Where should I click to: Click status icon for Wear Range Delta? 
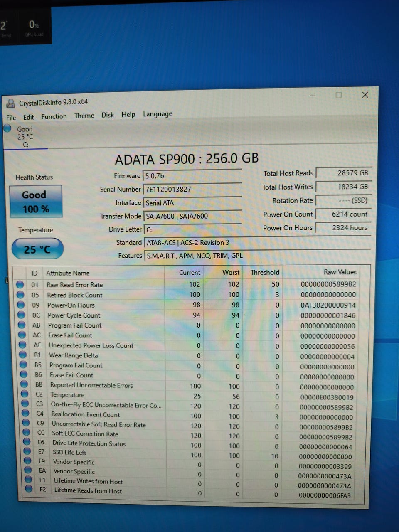tap(23, 355)
